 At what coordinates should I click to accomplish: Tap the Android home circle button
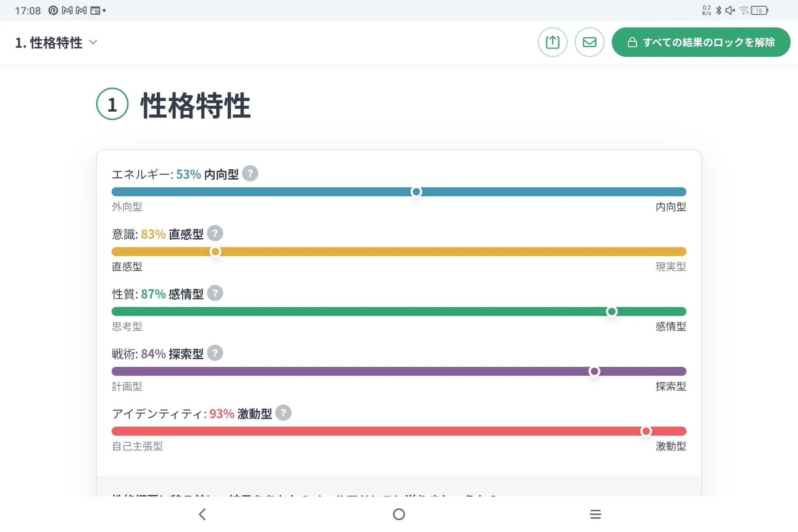point(399,514)
